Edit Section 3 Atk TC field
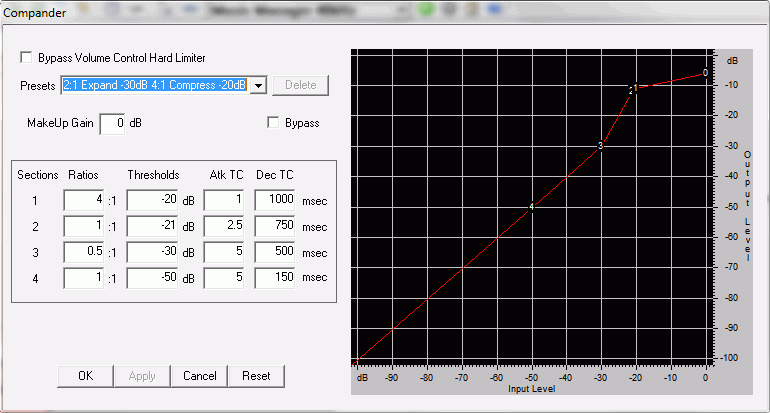 (x=224, y=252)
